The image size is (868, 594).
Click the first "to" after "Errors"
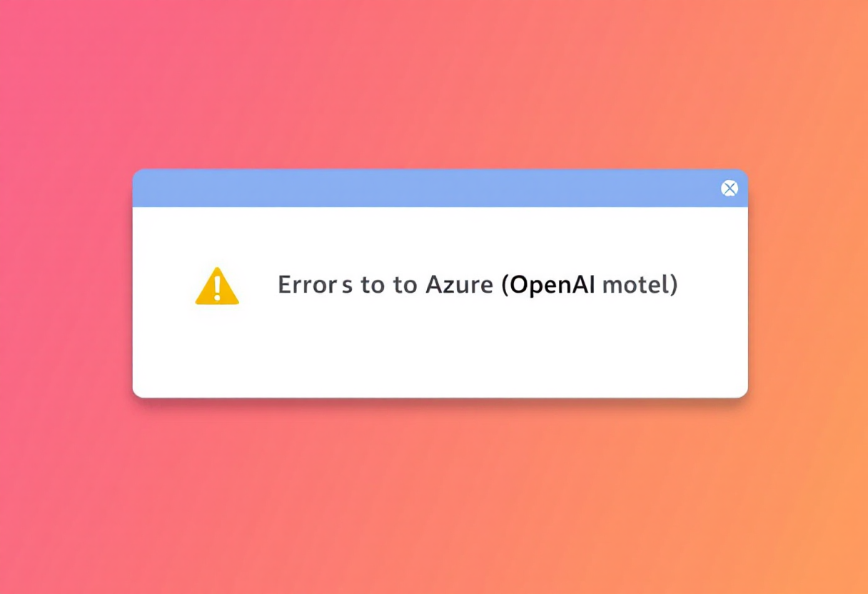tap(373, 285)
